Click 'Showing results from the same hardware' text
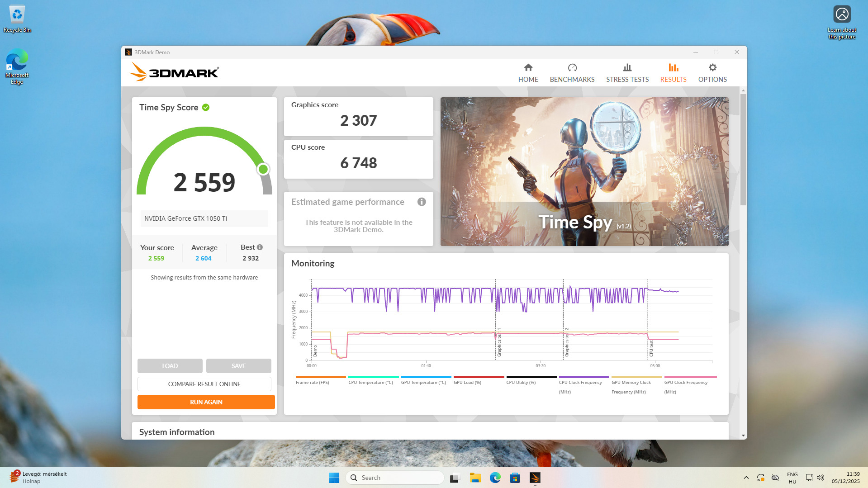Viewport: 868px width, 488px height. (x=204, y=278)
